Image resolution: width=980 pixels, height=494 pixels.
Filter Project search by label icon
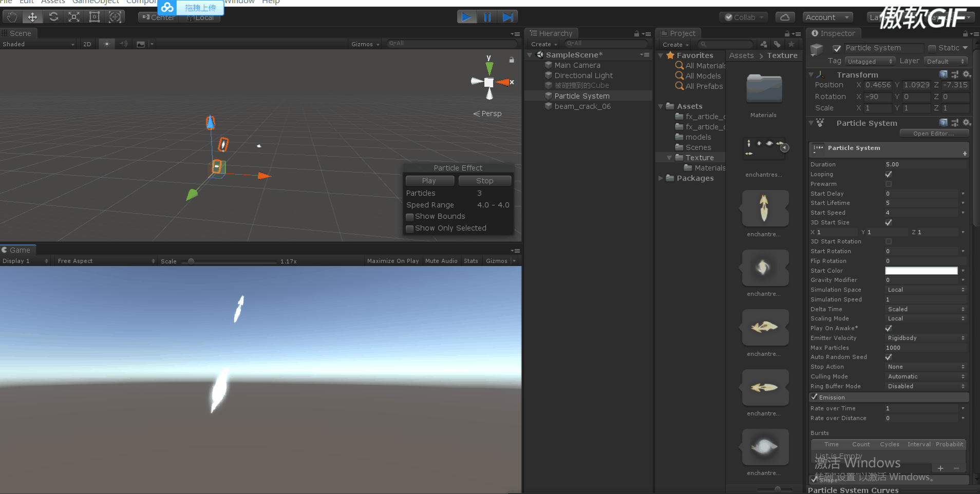[777, 44]
